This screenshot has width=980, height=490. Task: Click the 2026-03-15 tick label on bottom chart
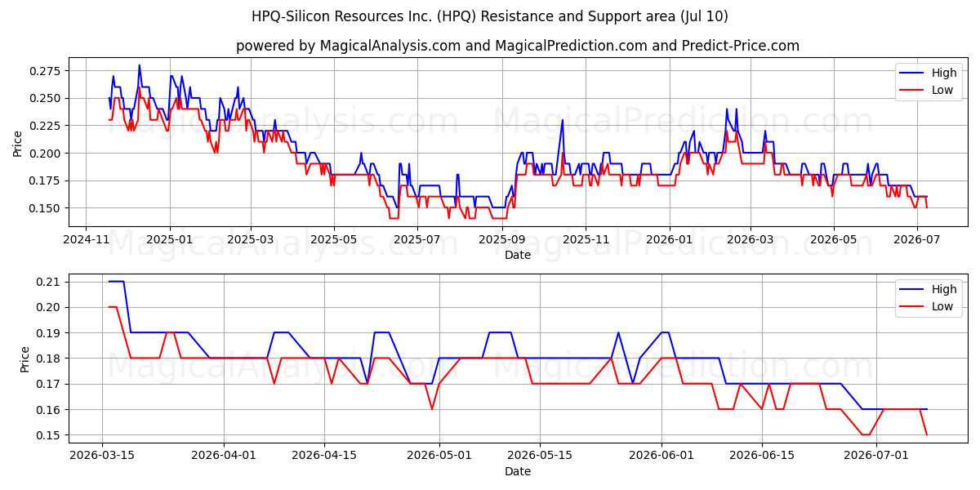[102, 457]
